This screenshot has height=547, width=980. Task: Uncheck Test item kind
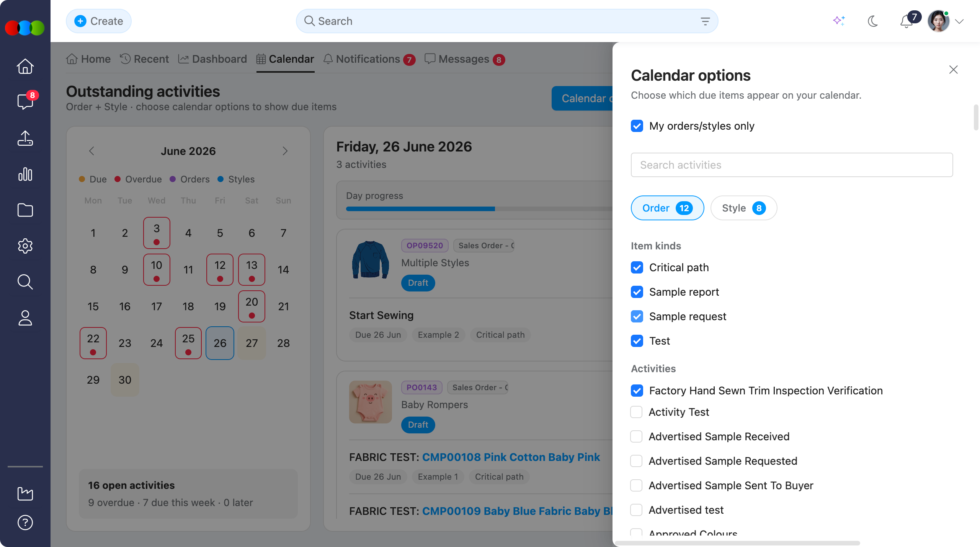pyautogui.click(x=637, y=341)
